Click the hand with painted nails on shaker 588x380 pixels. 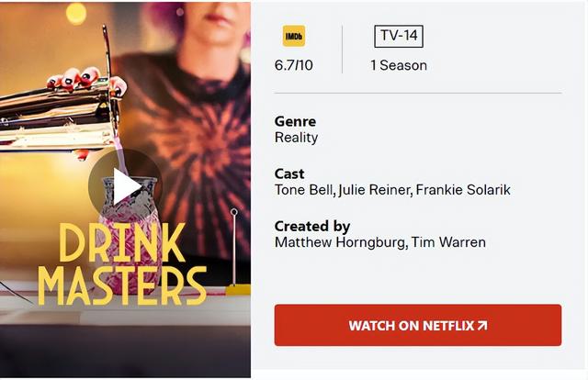(x=86, y=80)
